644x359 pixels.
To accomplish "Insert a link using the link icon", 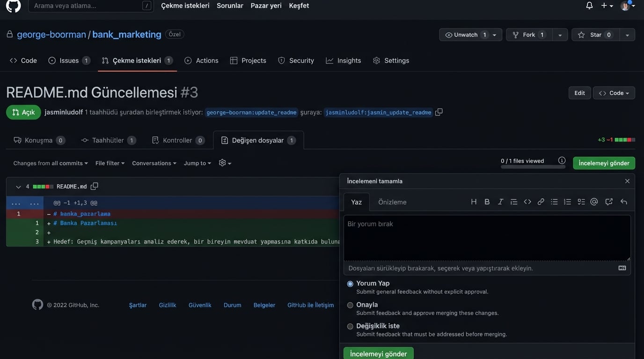I will (x=541, y=202).
